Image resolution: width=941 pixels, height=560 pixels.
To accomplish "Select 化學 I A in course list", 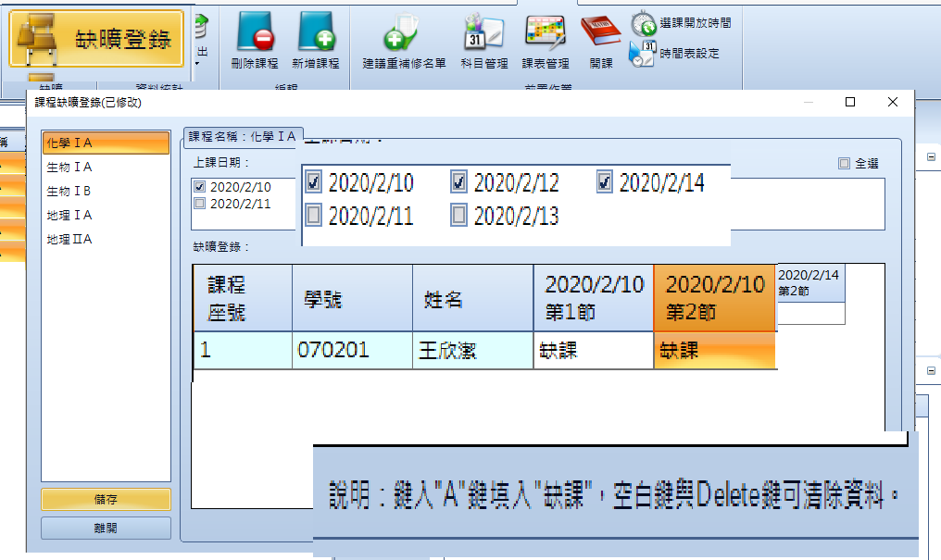I will (107, 143).
